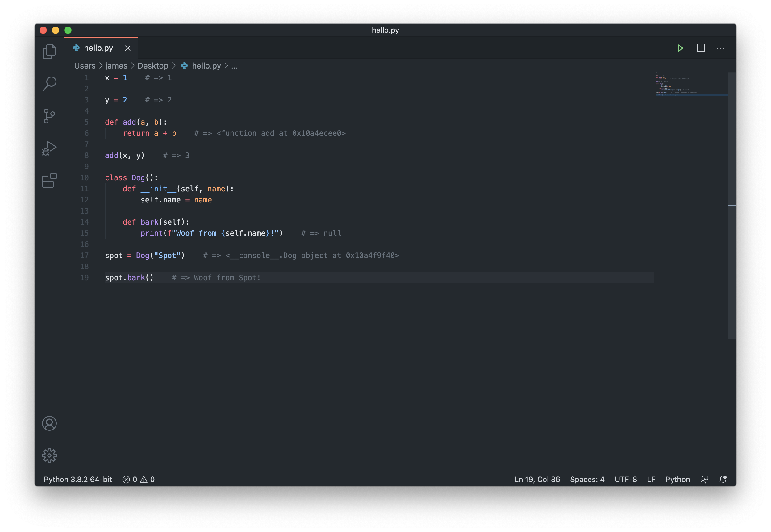Change end of line sequence LF

click(651, 479)
